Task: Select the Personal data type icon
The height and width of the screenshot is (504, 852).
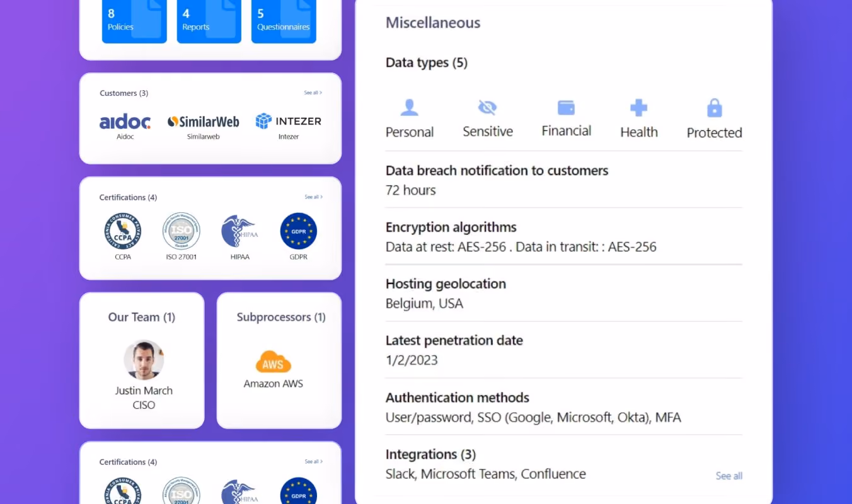Action: 410,108
